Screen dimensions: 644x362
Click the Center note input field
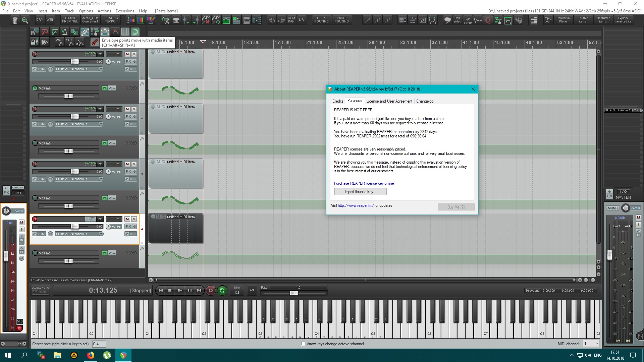(99, 344)
